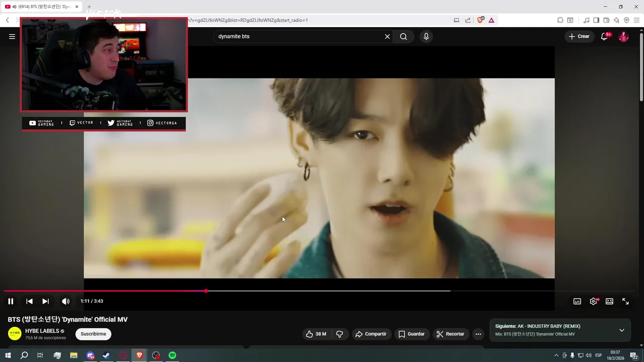644x362 pixels.
Task: Open Brave Rewards triangle icon
Action: [x=491, y=20]
